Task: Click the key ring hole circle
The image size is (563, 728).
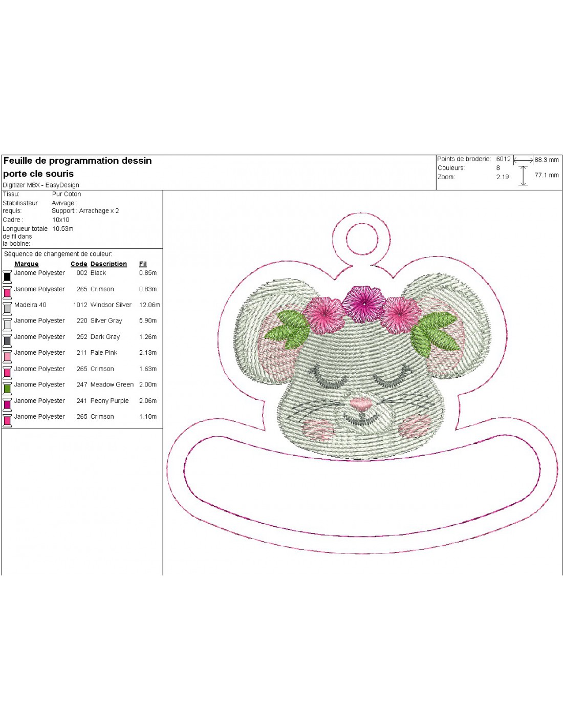Action: 362,239
